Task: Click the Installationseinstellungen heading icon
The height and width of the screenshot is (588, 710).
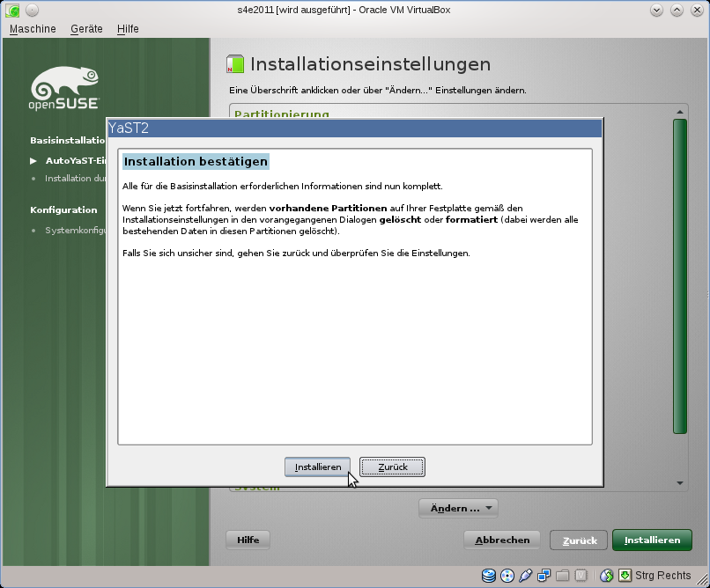Action: 235,63
